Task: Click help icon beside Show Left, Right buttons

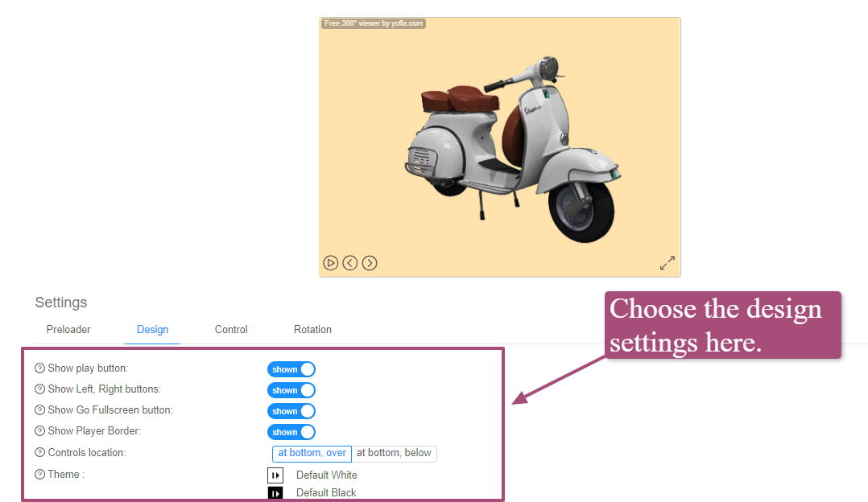Action: pyautogui.click(x=40, y=389)
